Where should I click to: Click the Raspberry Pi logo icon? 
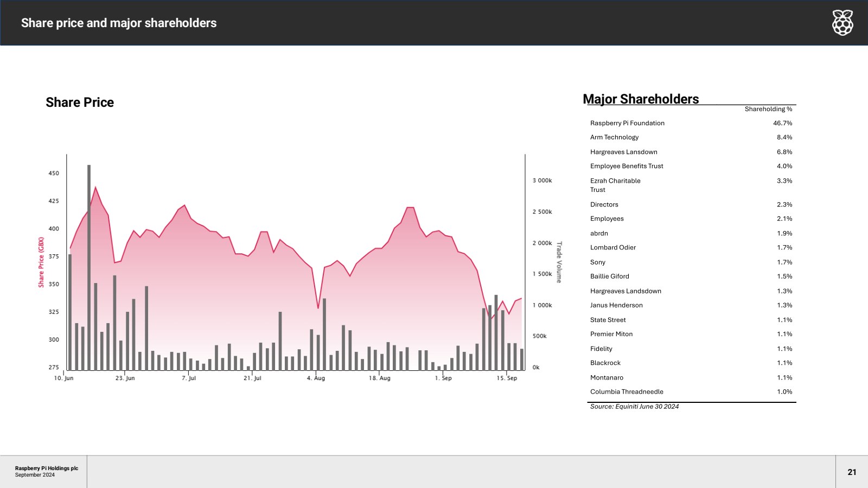point(843,23)
